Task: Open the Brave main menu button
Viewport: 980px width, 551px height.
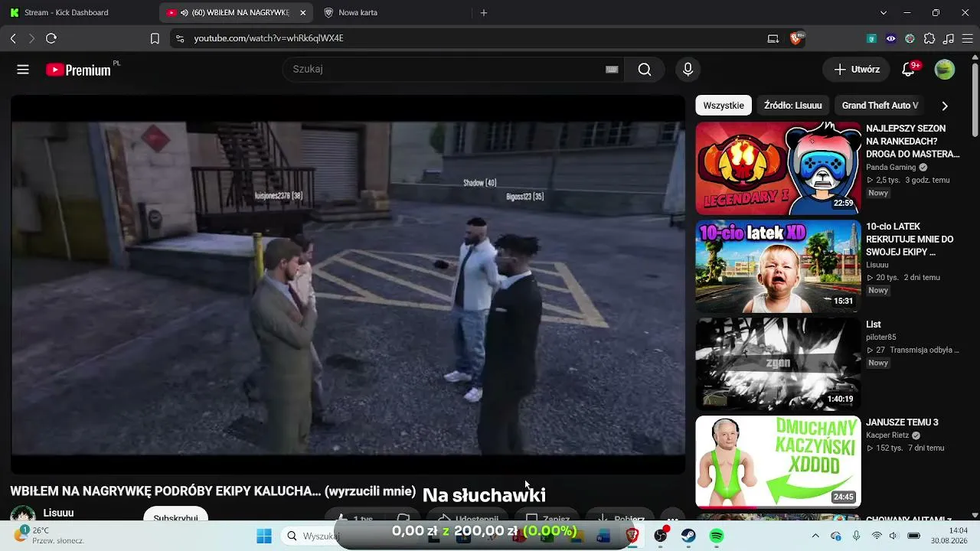Action: pyautogui.click(x=967, y=38)
